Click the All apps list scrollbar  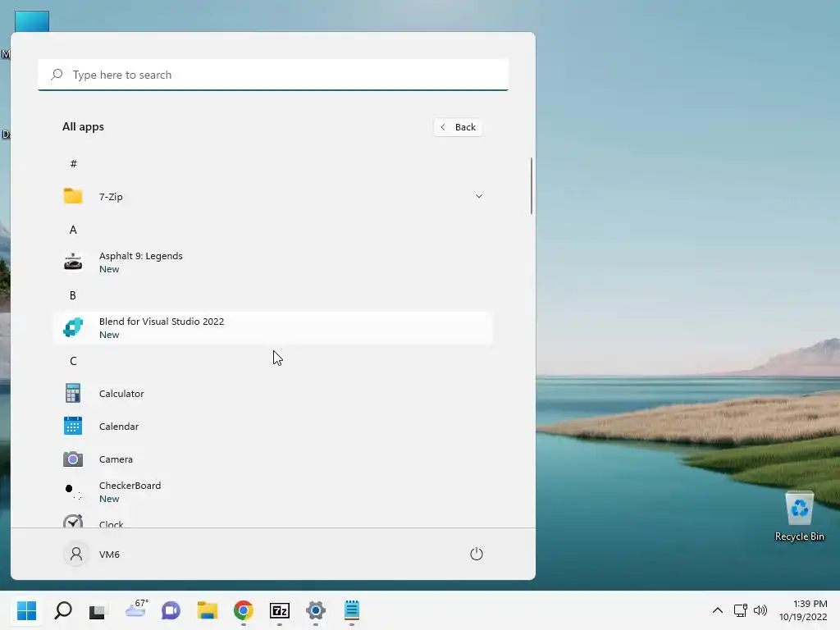pos(532,186)
